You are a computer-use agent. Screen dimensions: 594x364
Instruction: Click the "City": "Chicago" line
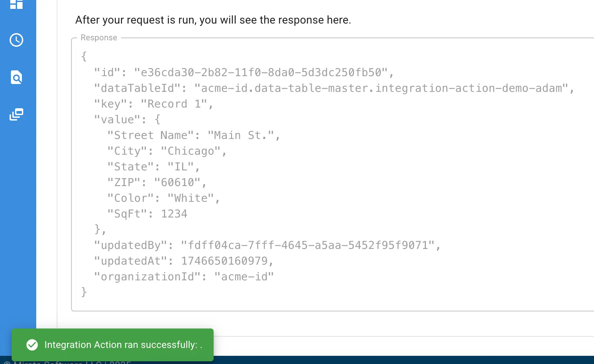(x=167, y=151)
